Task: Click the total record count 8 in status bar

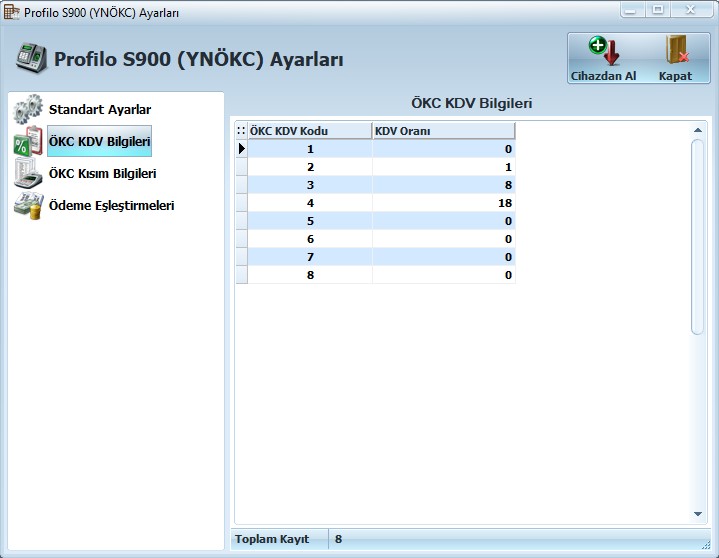Action: [338, 539]
